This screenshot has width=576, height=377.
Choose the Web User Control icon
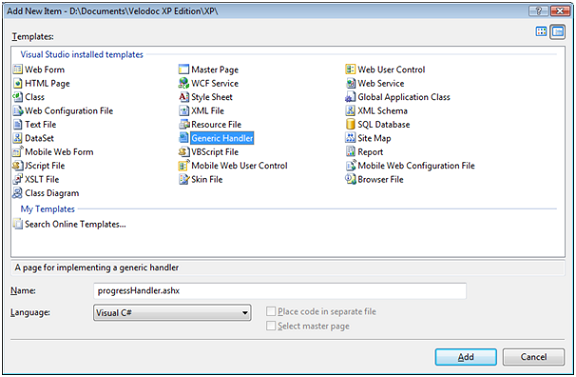(350, 69)
